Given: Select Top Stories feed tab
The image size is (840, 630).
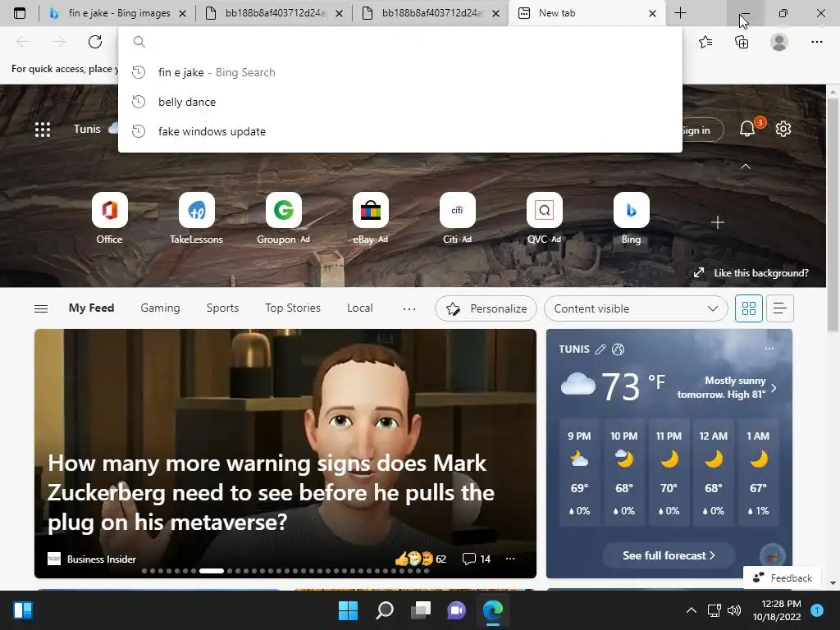Looking at the screenshot, I should pos(293,308).
